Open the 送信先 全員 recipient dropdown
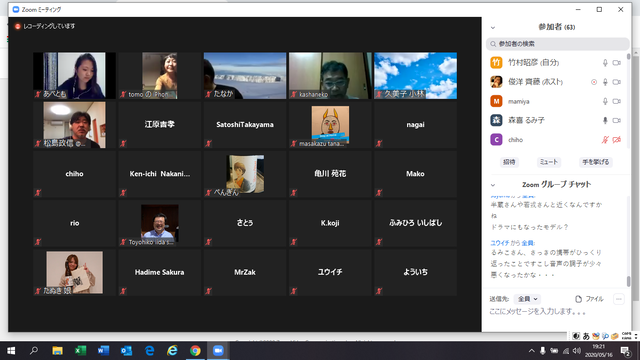640x360 pixels. tap(527, 299)
